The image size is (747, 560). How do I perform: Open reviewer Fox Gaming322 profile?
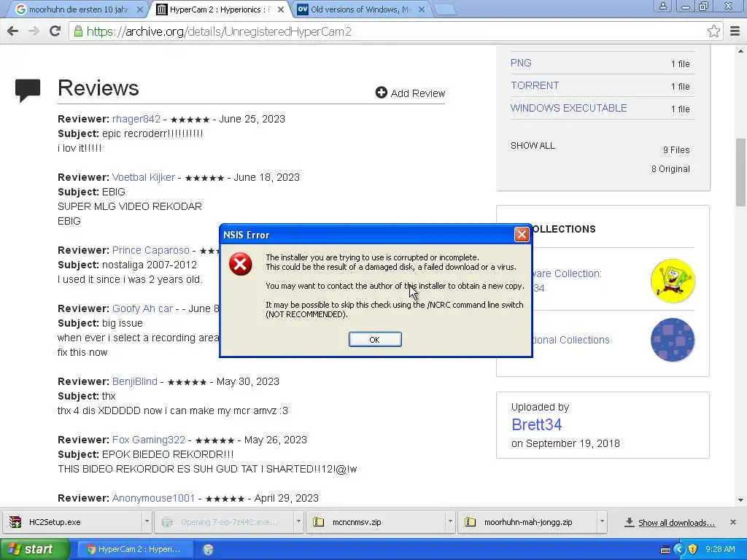[149, 440]
